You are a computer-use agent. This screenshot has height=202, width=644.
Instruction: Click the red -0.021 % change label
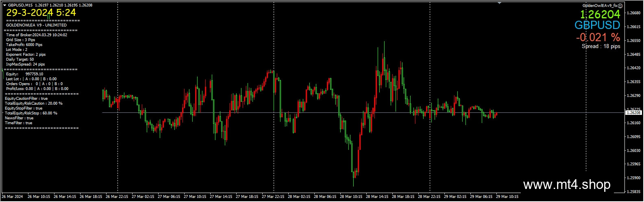tap(598, 37)
